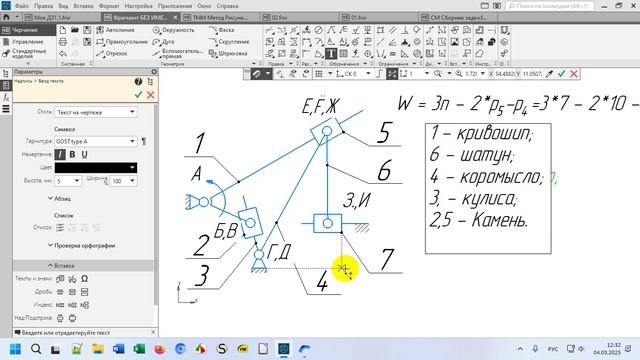Toggle paragraph marks pilcrow button
The height and width of the screenshot is (360, 640).
[144, 141]
